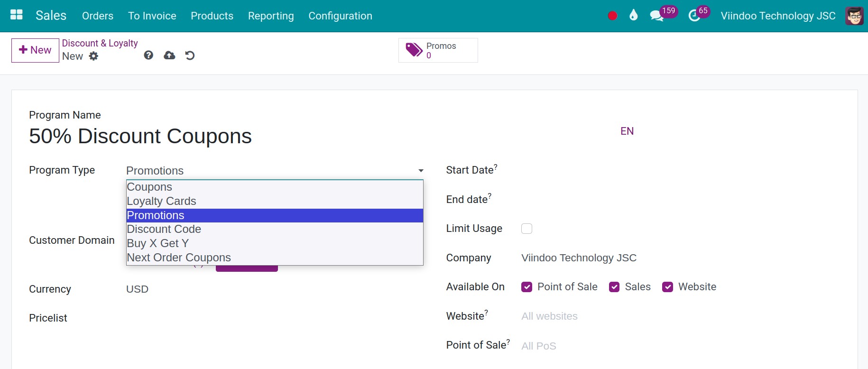Screen dimensions: 868x369
Task: Toggle the Limit Usage checkbox
Action: 526,229
